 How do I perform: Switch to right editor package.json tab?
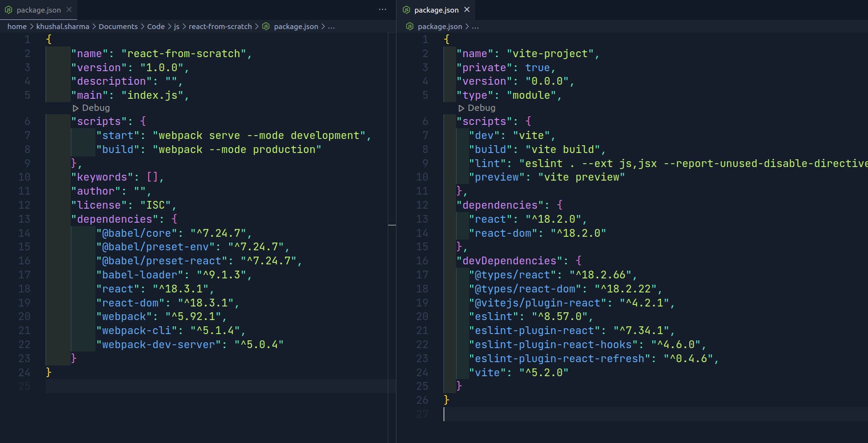tap(436, 10)
